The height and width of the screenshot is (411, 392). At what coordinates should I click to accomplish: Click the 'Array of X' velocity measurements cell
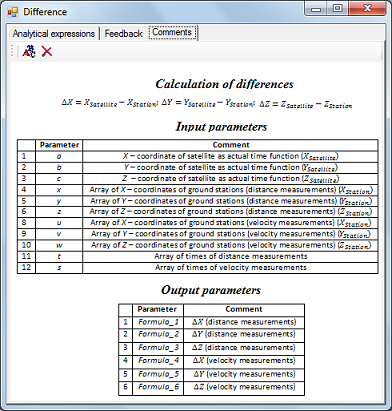coord(231,223)
